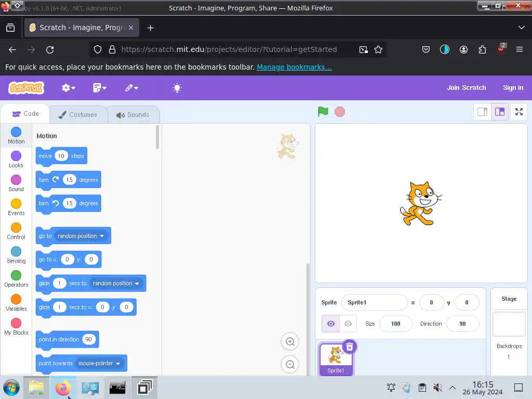Image resolution: width=532 pixels, height=399 pixels.
Task: Select the Control block category
Action: pyautogui.click(x=16, y=231)
